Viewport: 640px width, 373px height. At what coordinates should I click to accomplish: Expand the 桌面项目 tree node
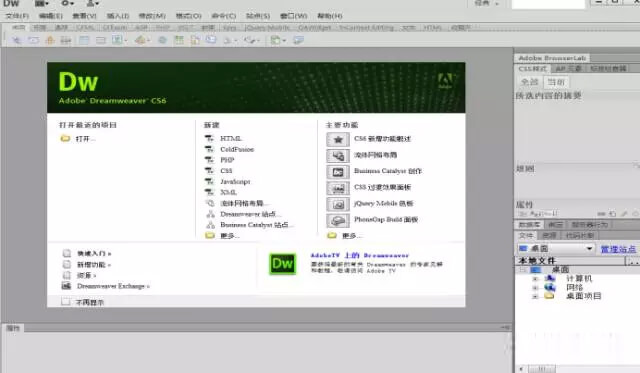tap(535, 296)
